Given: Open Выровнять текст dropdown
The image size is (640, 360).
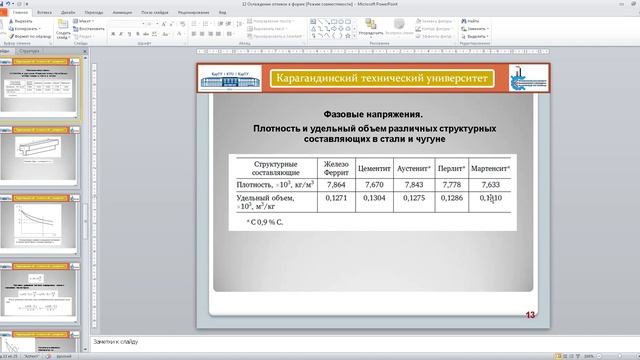Looking at the screenshot, I should tap(267, 29).
